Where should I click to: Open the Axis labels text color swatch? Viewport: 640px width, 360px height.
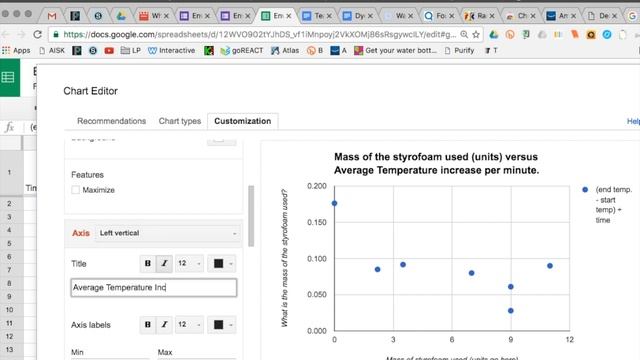[x=222, y=324]
